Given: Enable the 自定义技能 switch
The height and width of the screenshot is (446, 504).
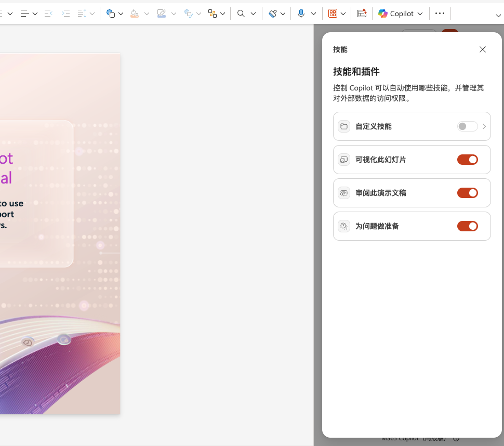Looking at the screenshot, I should pyautogui.click(x=467, y=126).
